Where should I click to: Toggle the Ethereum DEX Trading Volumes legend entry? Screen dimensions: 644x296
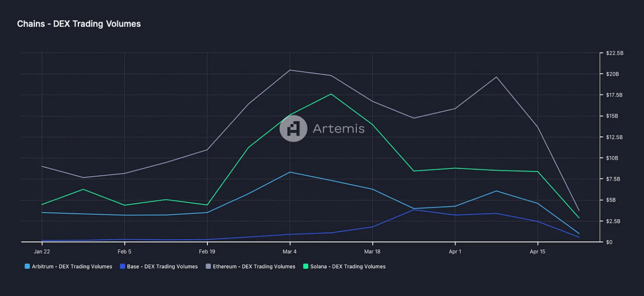tap(250, 267)
